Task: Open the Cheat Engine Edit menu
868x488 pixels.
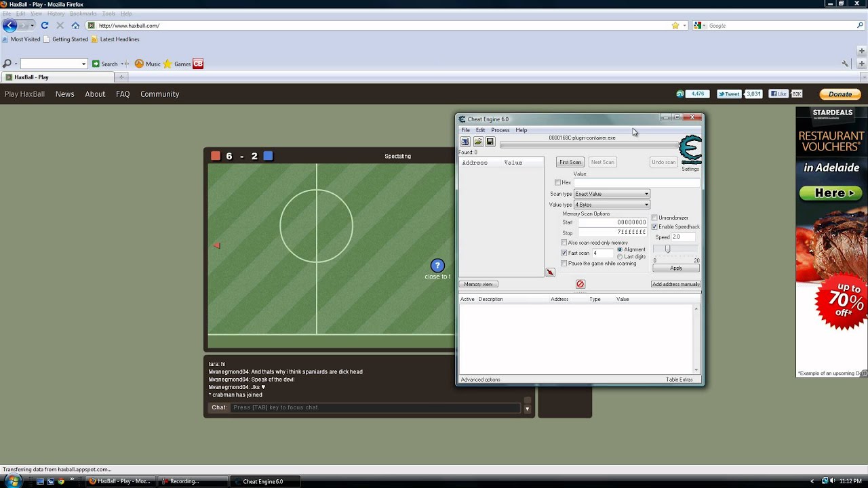Action: click(480, 130)
